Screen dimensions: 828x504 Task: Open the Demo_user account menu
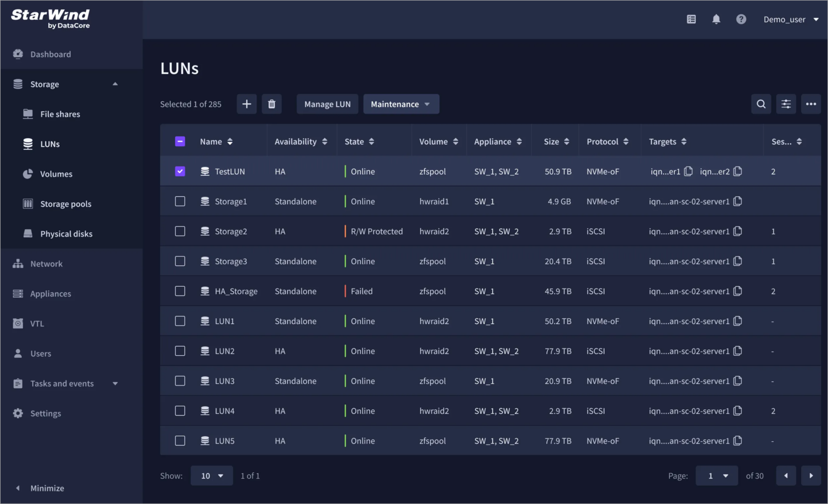click(791, 19)
